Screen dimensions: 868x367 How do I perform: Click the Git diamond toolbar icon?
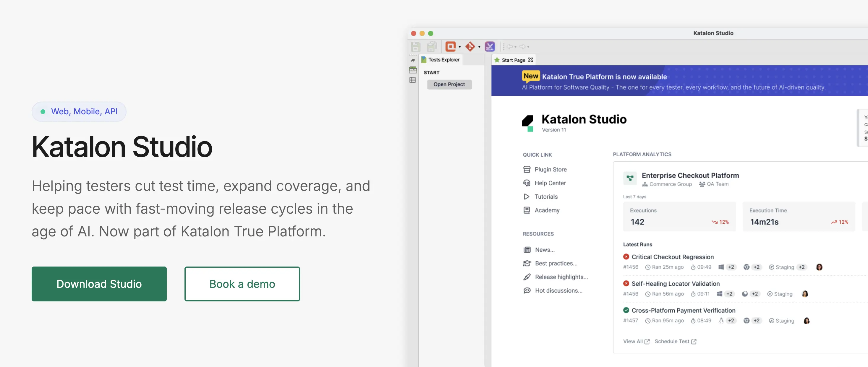[470, 46]
